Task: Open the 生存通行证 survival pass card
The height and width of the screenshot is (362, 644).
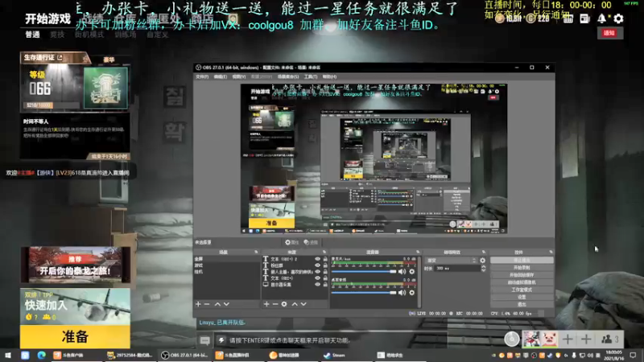Action: [75, 82]
